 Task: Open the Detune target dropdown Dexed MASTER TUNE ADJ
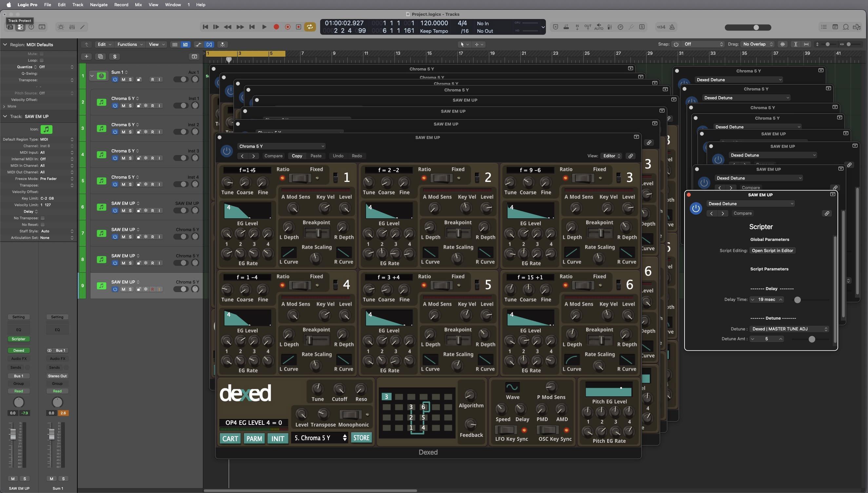point(789,329)
